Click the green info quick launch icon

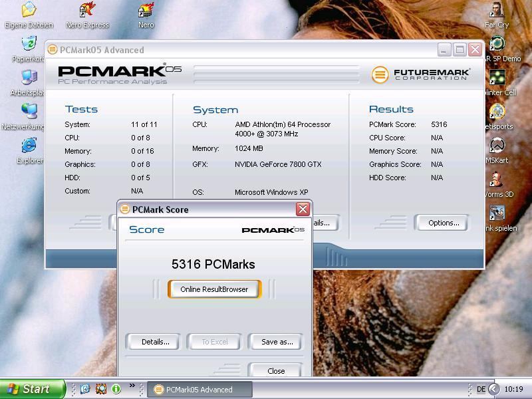(x=116, y=389)
